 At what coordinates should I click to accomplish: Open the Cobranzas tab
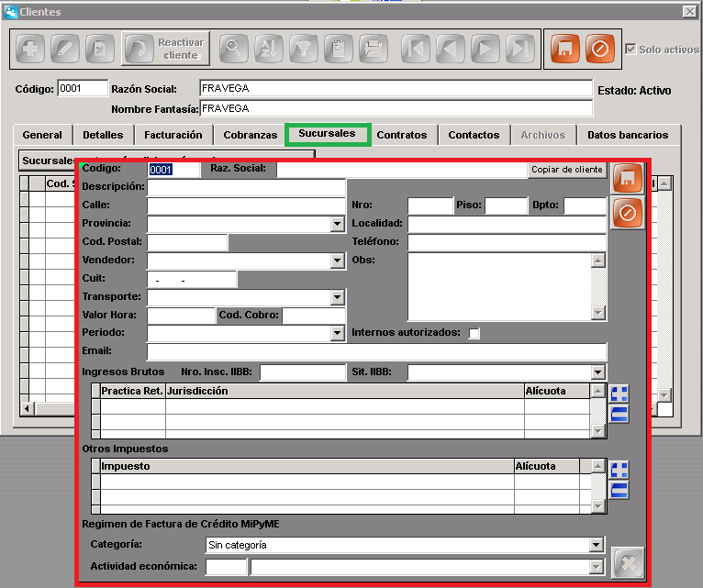251,135
